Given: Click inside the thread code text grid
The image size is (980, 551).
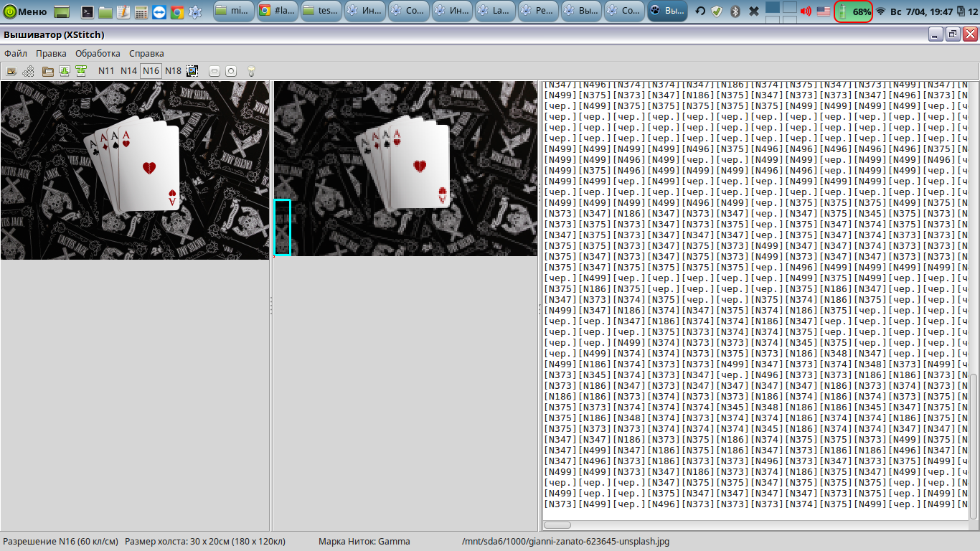Looking at the screenshot, I should 755,299.
